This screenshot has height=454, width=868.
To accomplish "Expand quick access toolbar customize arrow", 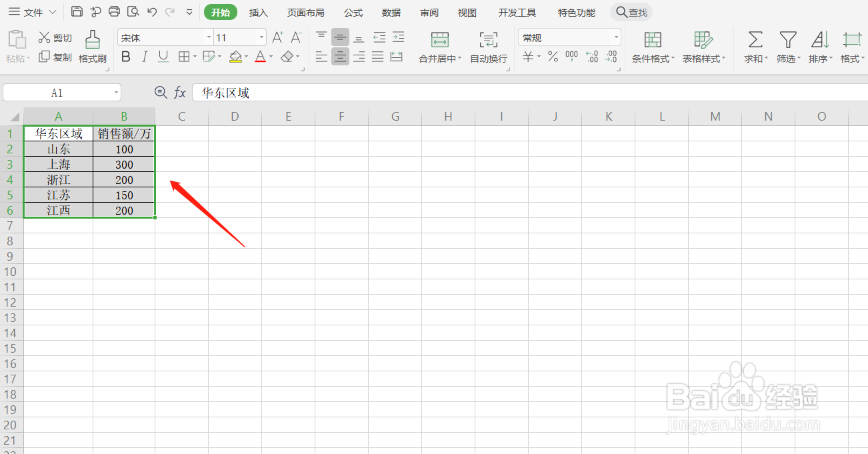I will click(x=189, y=12).
